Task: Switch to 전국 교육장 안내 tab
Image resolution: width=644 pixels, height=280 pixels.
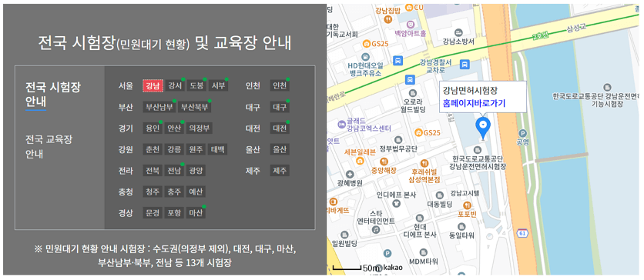Action: pos(49,147)
